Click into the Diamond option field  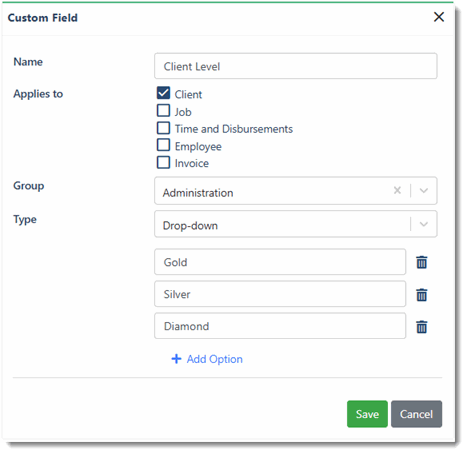pyautogui.click(x=280, y=326)
